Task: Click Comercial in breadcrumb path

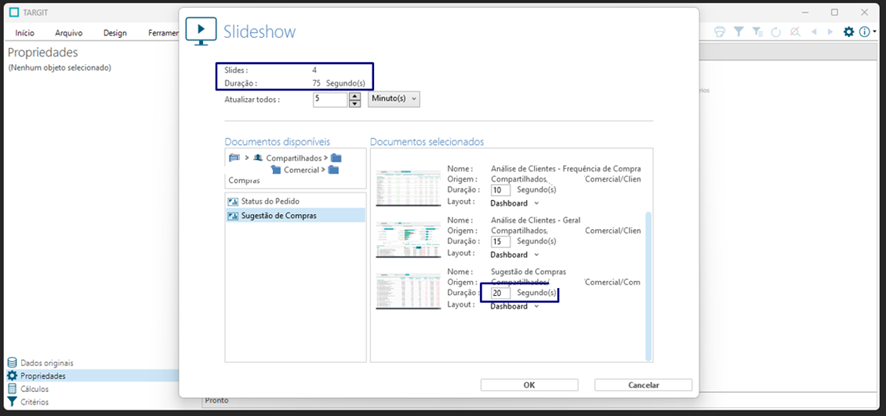Action: (301, 170)
